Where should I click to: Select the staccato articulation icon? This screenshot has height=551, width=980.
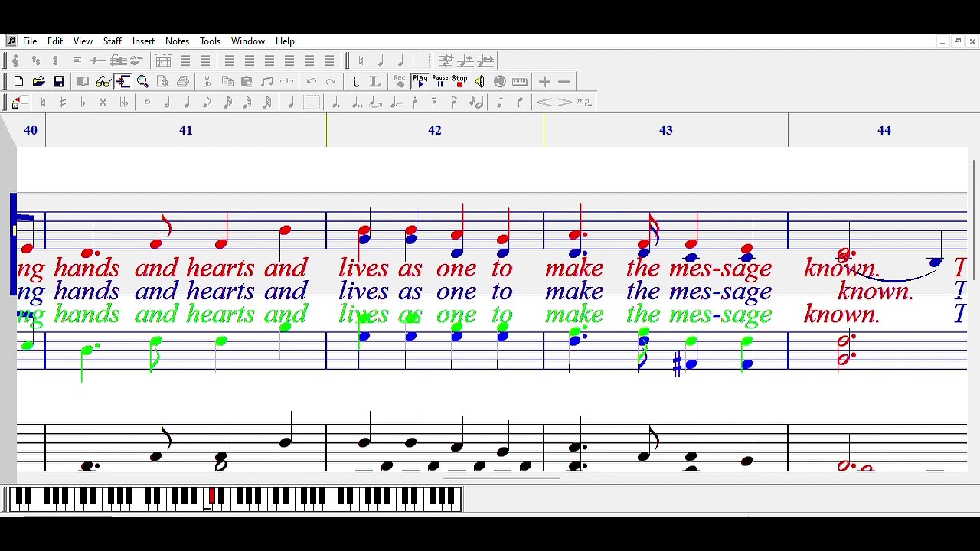416,102
